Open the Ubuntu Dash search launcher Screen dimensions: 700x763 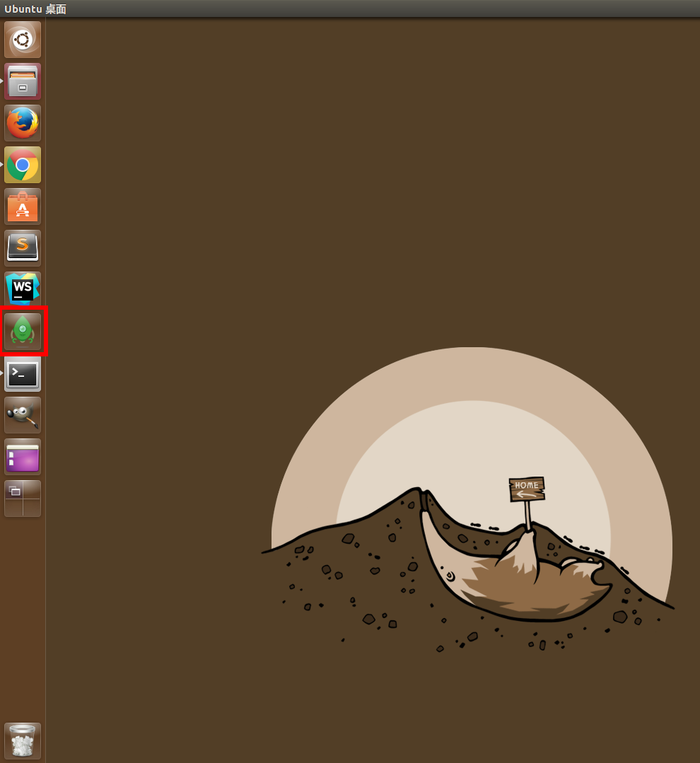click(23, 40)
